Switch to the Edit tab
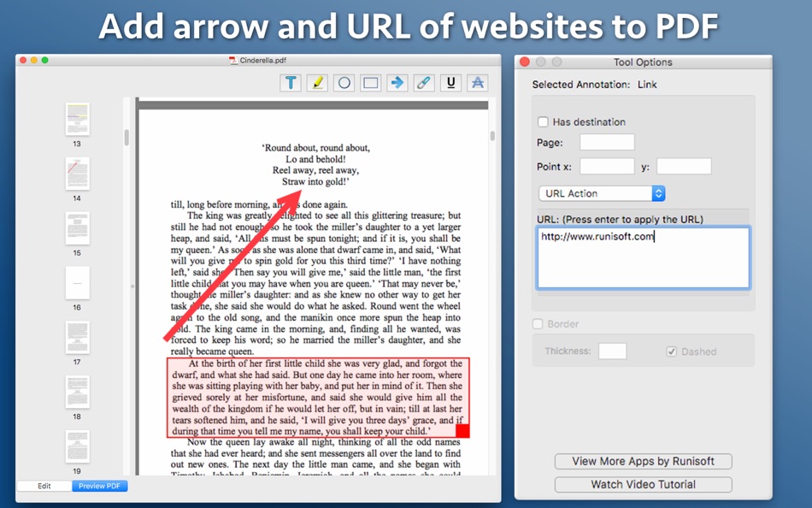The image size is (812, 508). [x=44, y=486]
